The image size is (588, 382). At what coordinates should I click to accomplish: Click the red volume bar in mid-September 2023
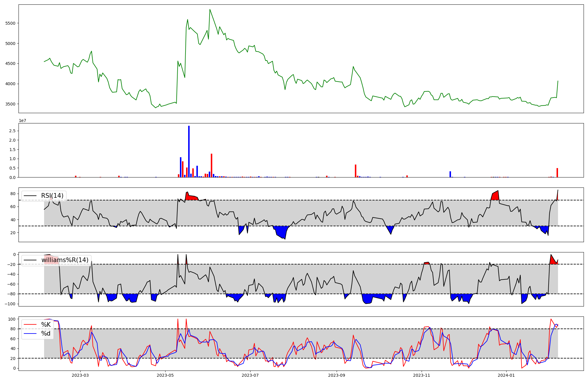(355, 171)
